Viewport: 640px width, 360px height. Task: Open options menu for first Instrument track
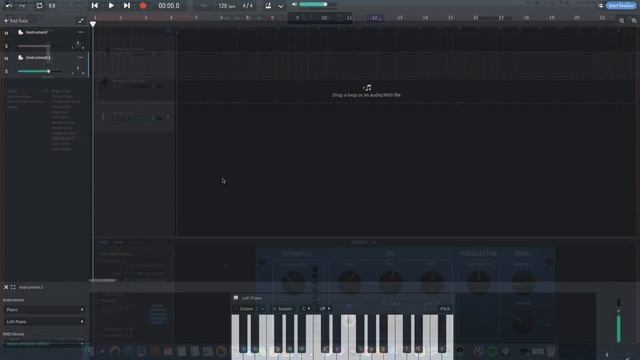80,32
